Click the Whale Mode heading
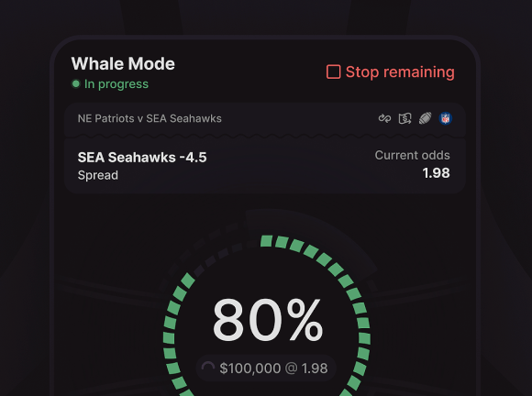The image size is (532, 396). click(x=123, y=64)
